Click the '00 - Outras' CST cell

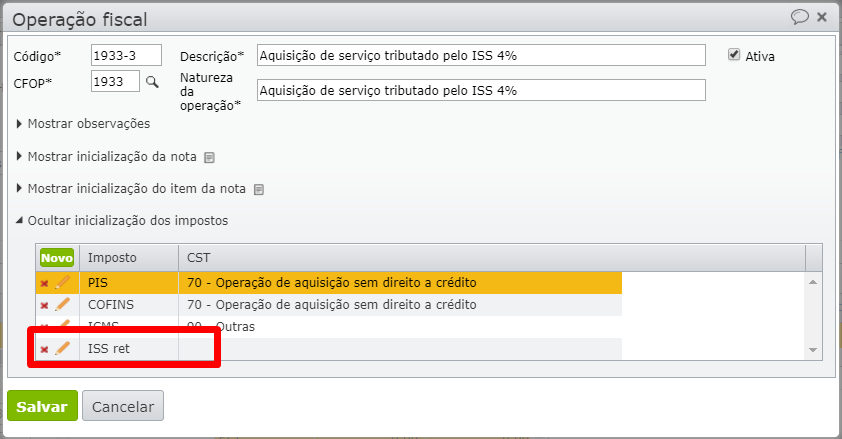click(x=400, y=326)
